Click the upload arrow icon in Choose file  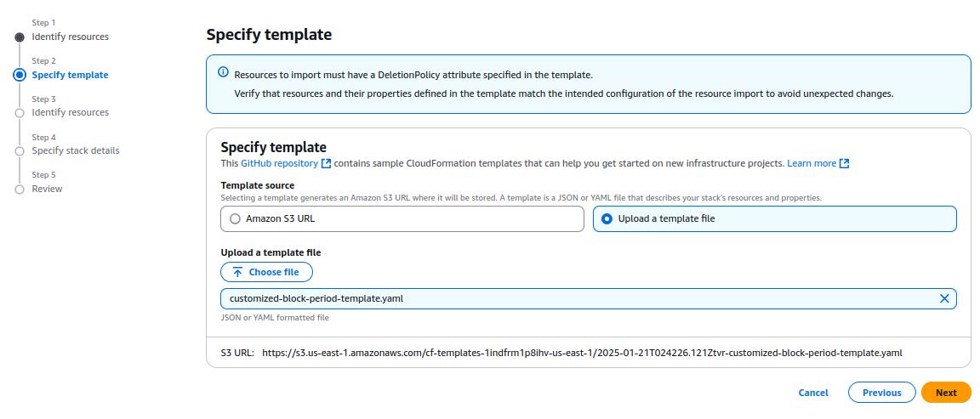click(237, 272)
